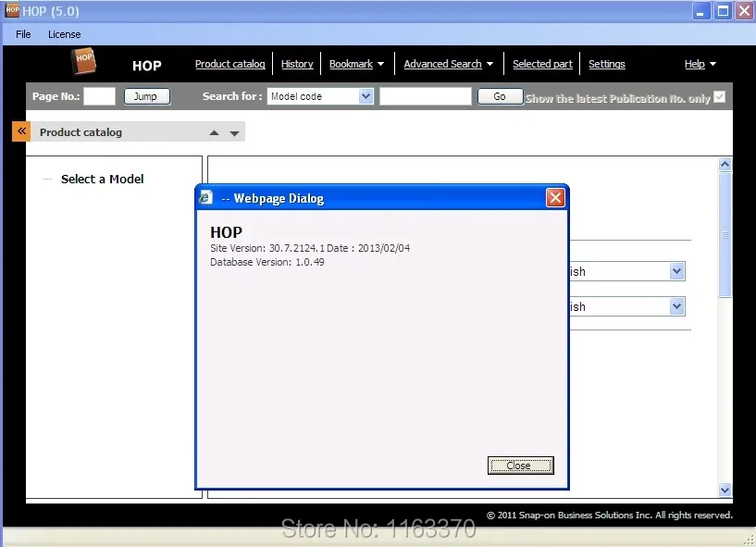Click the scrollbar down arrow
The width and height of the screenshot is (756, 547).
[x=725, y=491]
